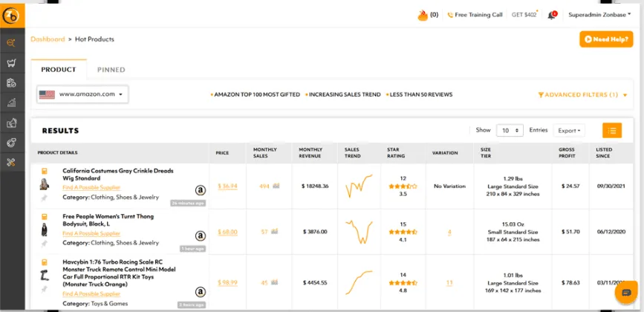Open variation count 11 link
Screen dimensions: 644x312
pos(449,283)
